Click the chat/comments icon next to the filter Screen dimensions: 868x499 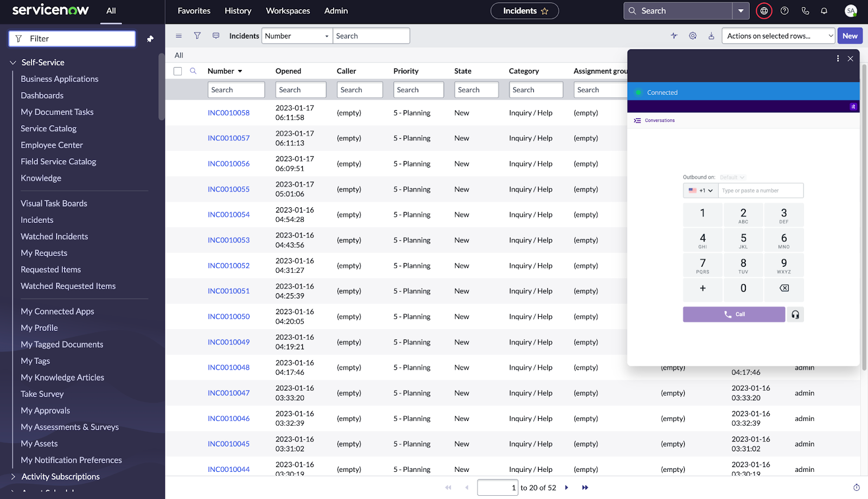(x=215, y=35)
